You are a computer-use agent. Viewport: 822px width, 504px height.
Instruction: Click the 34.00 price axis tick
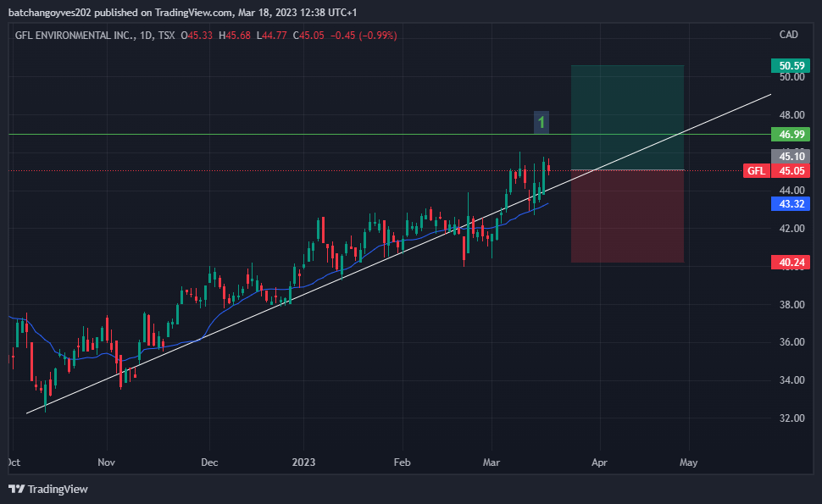point(791,379)
